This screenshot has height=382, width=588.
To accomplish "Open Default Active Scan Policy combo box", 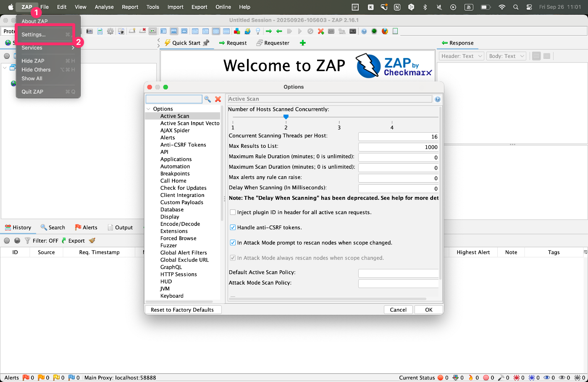I will click(x=398, y=273).
